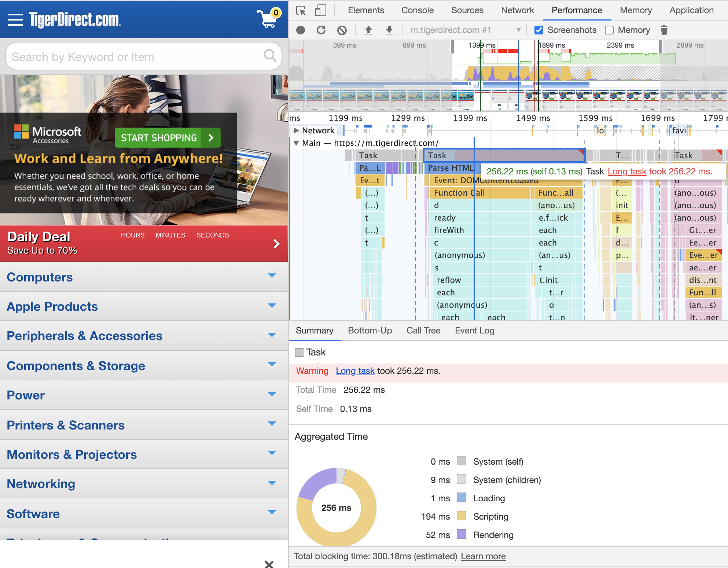This screenshot has height=568, width=728.
Task: Open the Application tab
Action: 691,10
